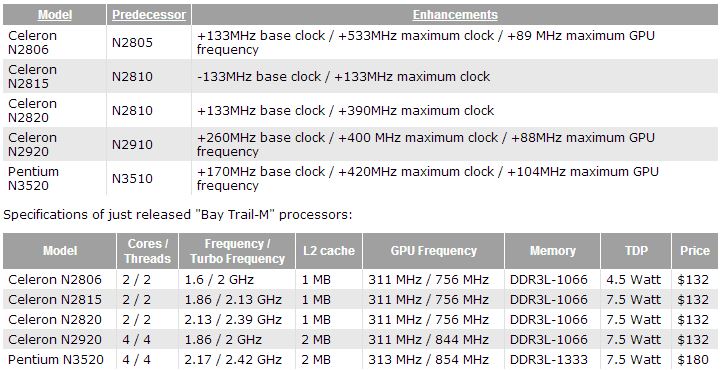Click the Enhancements header link

[455, 15]
